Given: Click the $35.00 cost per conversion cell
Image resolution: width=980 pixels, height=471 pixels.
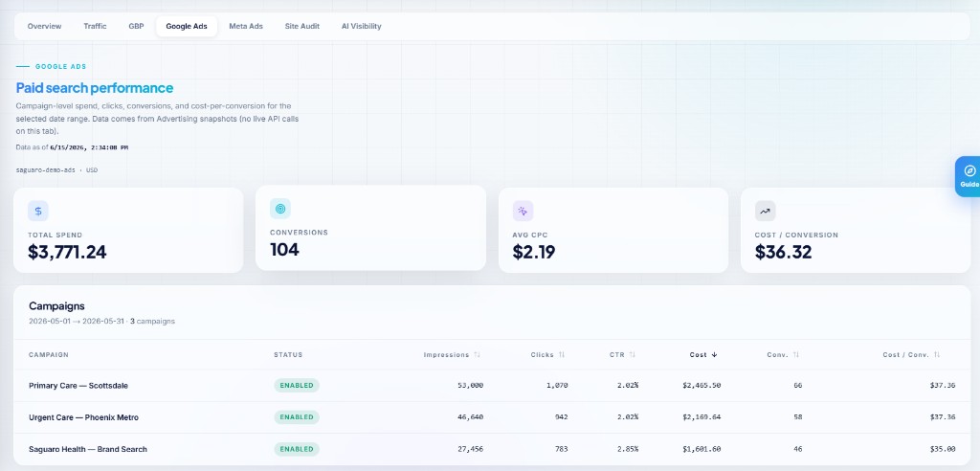Looking at the screenshot, I should (943, 449).
